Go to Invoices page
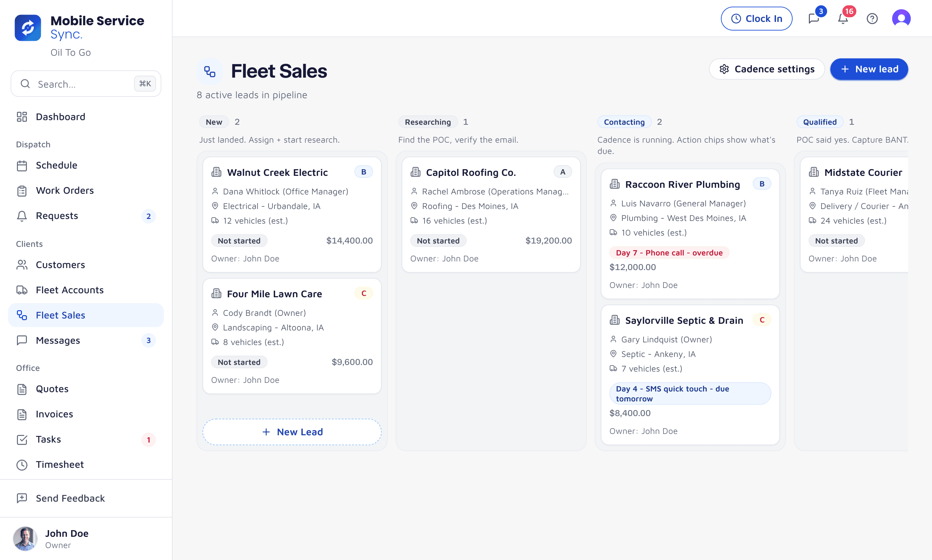 tap(86, 414)
